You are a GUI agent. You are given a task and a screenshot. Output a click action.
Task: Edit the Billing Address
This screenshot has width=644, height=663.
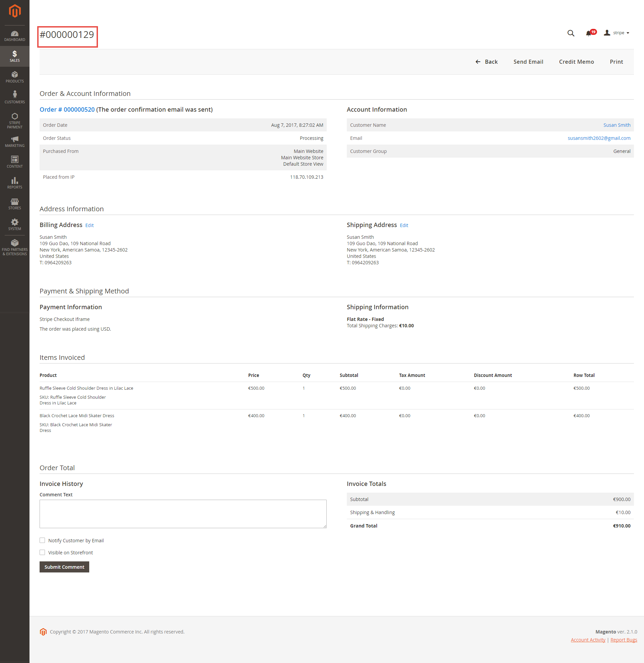click(89, 225)
